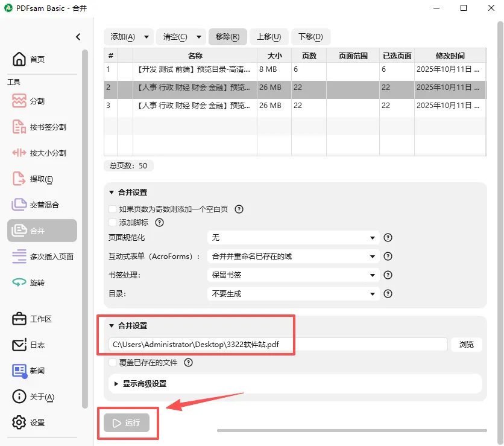
Task: Click the play icon on 运行 button
Action: pyautogui.click(x=117, y=423)
